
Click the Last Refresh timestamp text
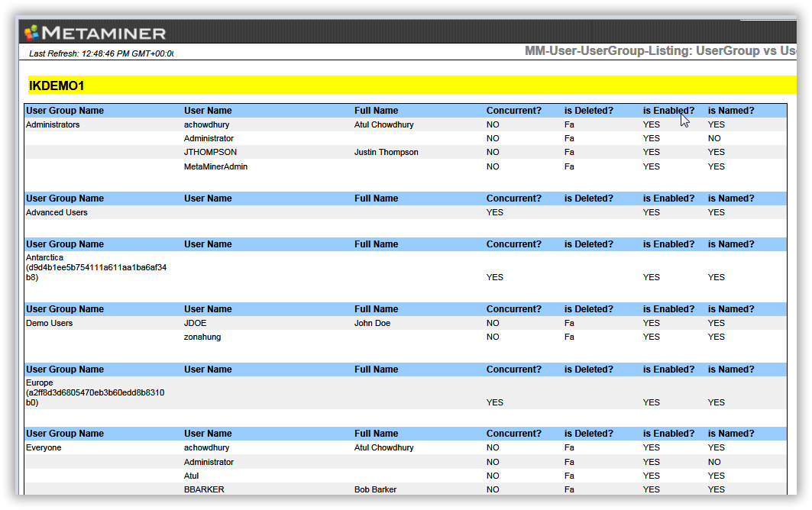point(101,53)
